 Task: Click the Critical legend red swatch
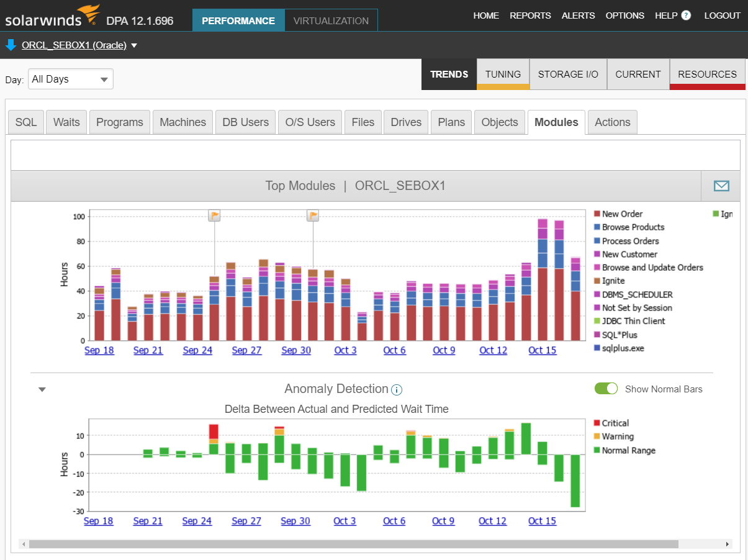(x=597, y=423)
